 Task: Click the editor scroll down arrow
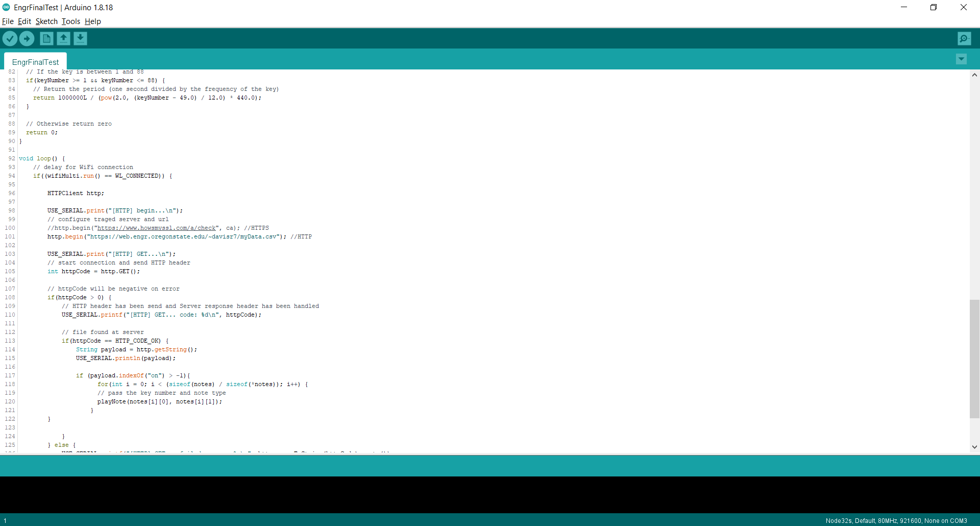(x=974, y=447)
